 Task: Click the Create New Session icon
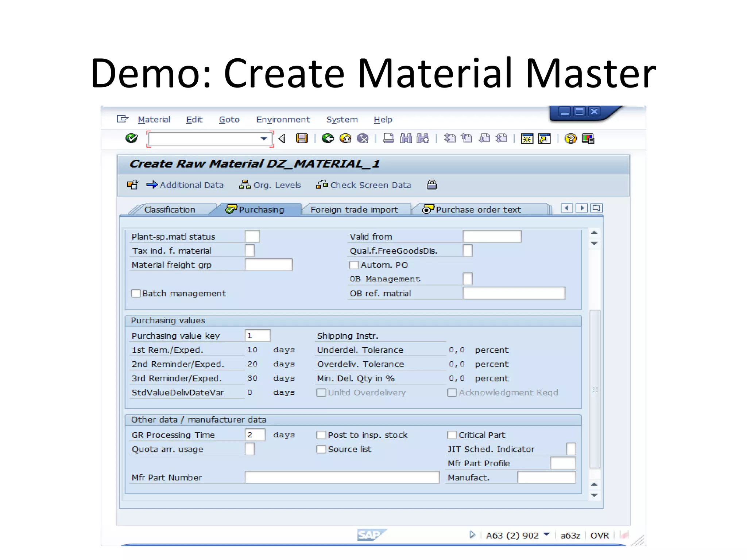527,139
